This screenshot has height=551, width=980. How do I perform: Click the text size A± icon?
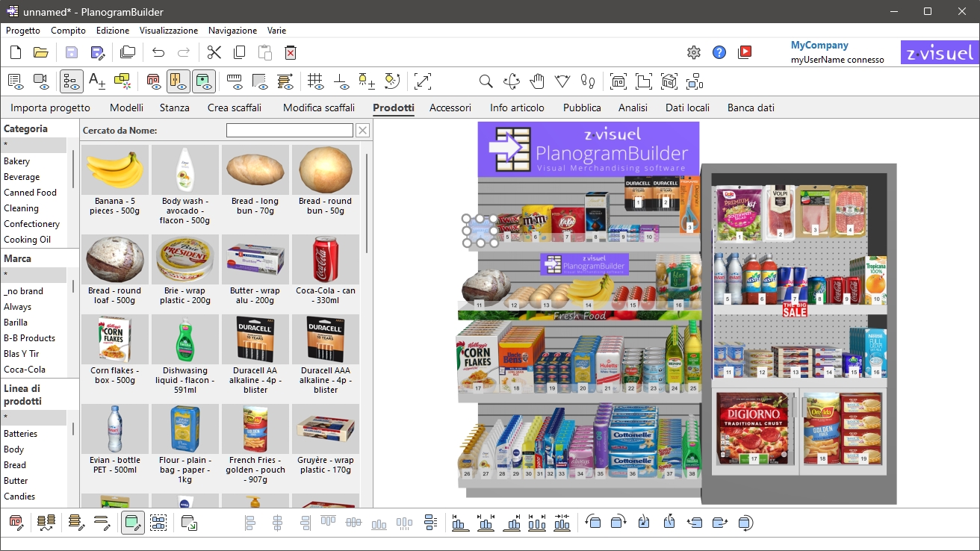click(97, 81)
